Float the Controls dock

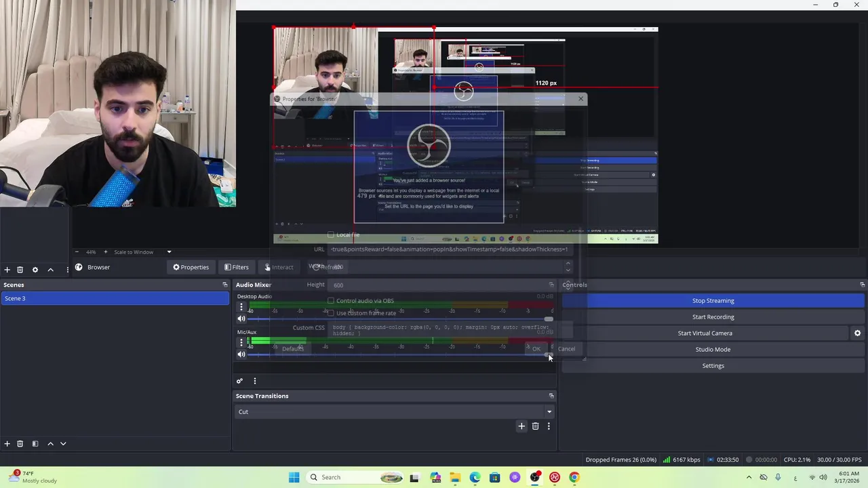coord(863,285)
